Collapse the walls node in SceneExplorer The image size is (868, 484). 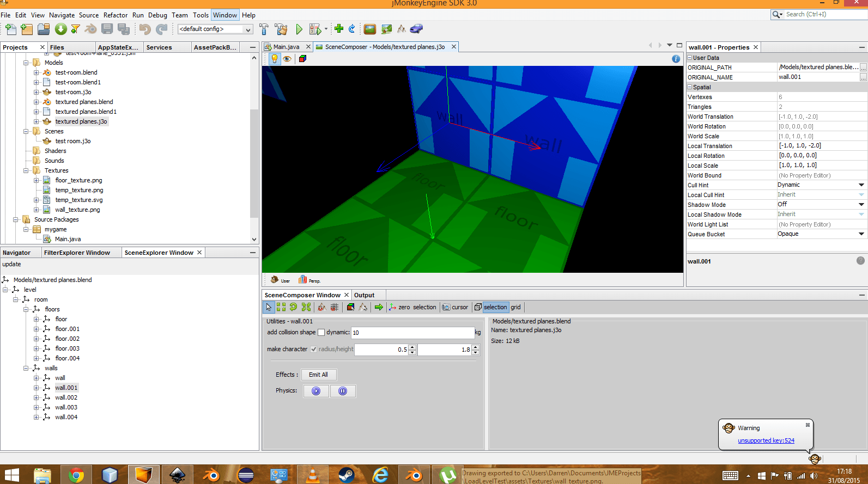click(x=26, y=368)
